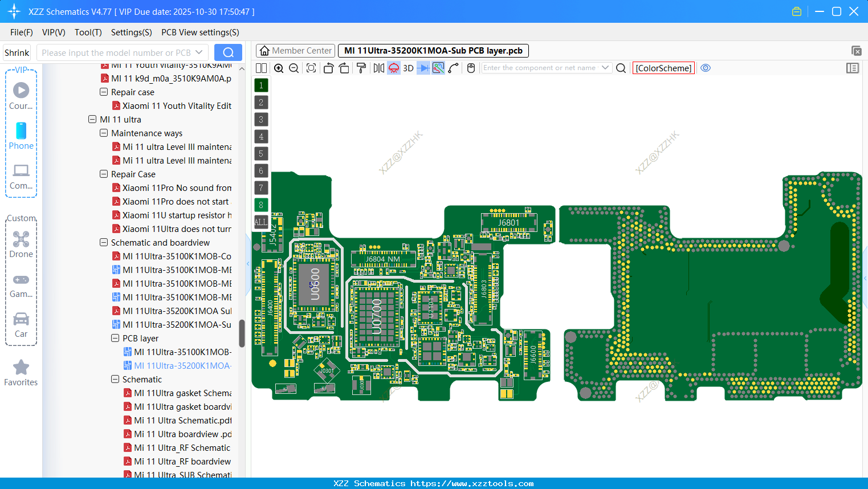868x489 pixels.
Task: Open the side panel layout icon
Action: [x=853, y=68]
